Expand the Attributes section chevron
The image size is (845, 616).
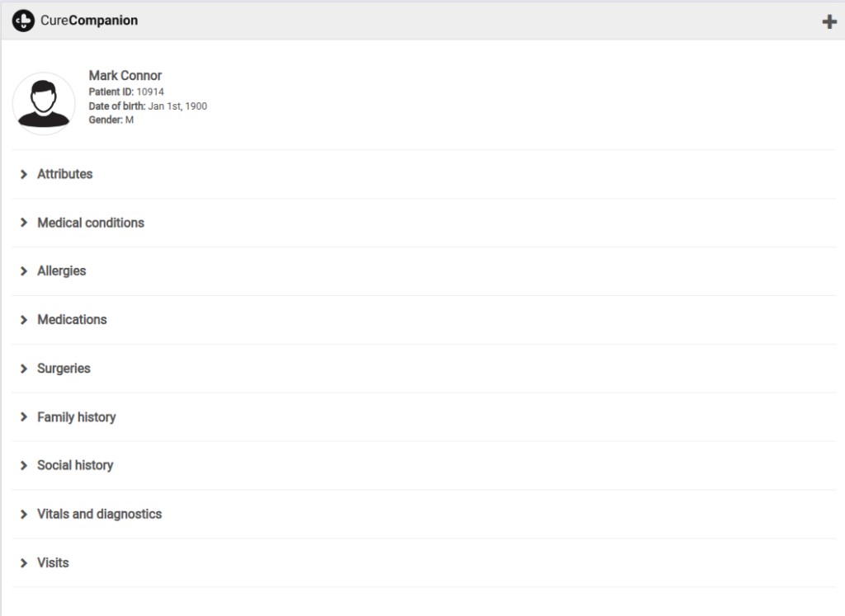(x=24, y=175)
